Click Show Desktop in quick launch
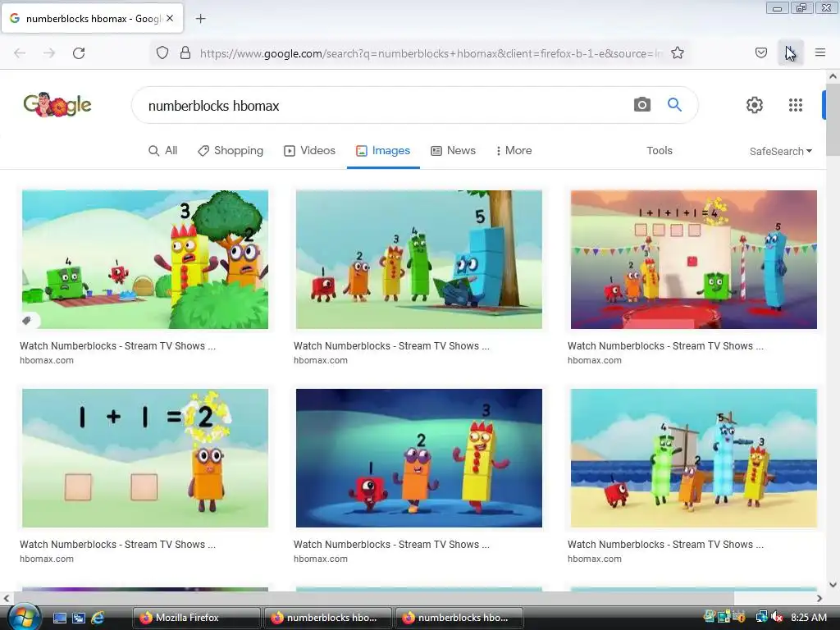840x630 pixels. click(x=59, y=618)
